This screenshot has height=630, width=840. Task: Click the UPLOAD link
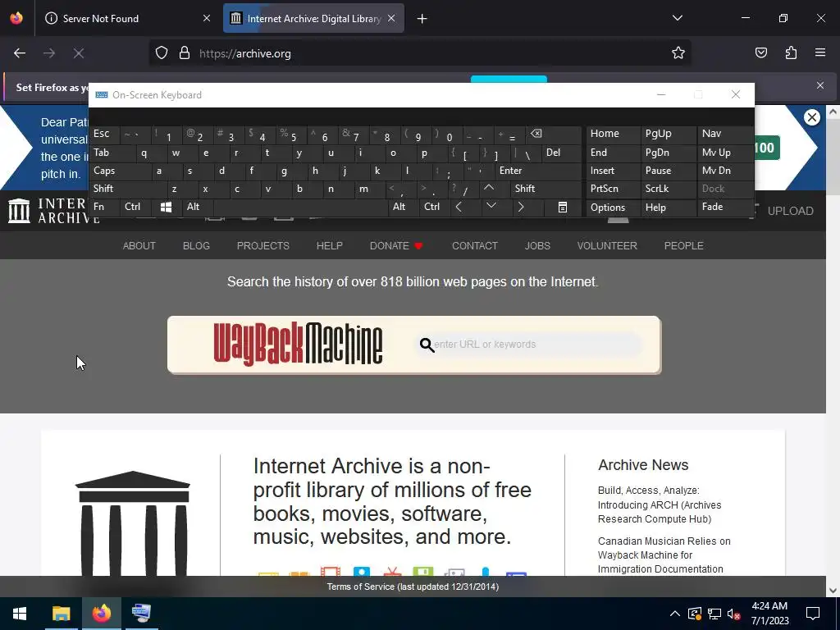(x=790, y=211)
